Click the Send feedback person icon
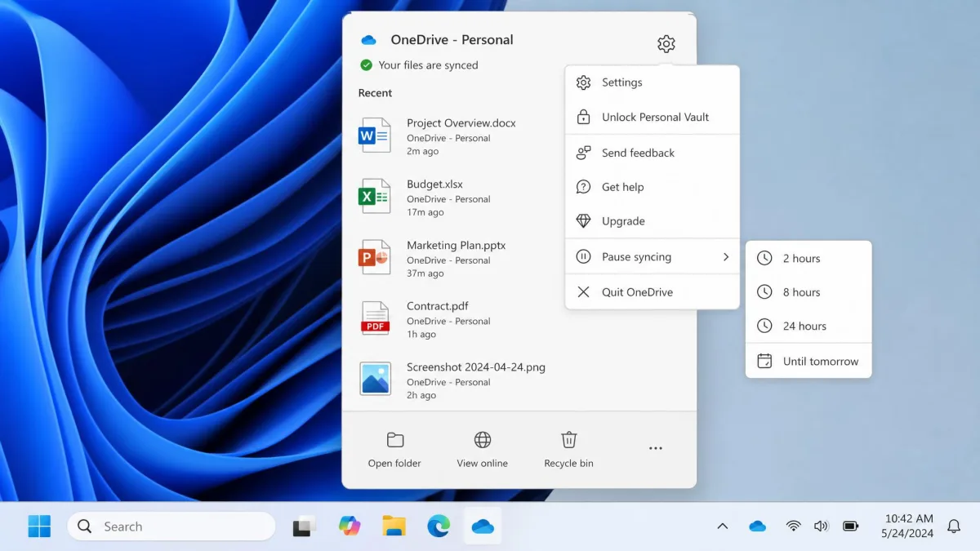The image size is (980, 551). click(583, 153)
